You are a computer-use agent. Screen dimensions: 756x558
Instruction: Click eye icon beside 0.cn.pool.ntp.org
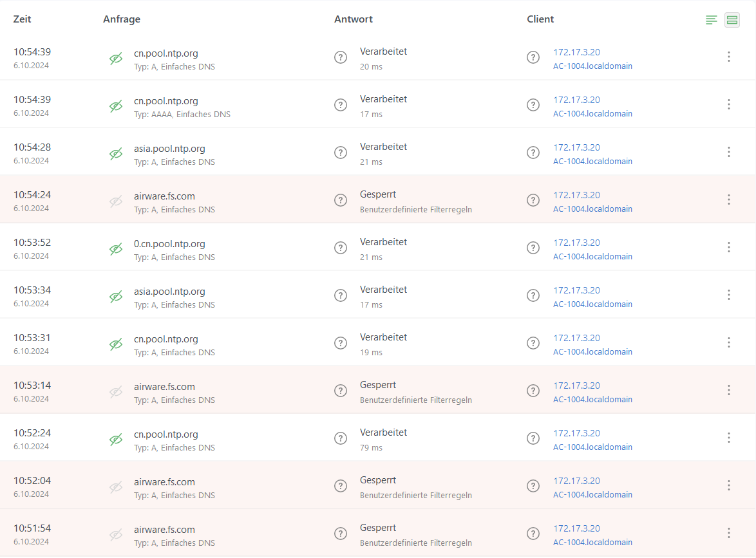pyautogui.click(x=116, y=249)
